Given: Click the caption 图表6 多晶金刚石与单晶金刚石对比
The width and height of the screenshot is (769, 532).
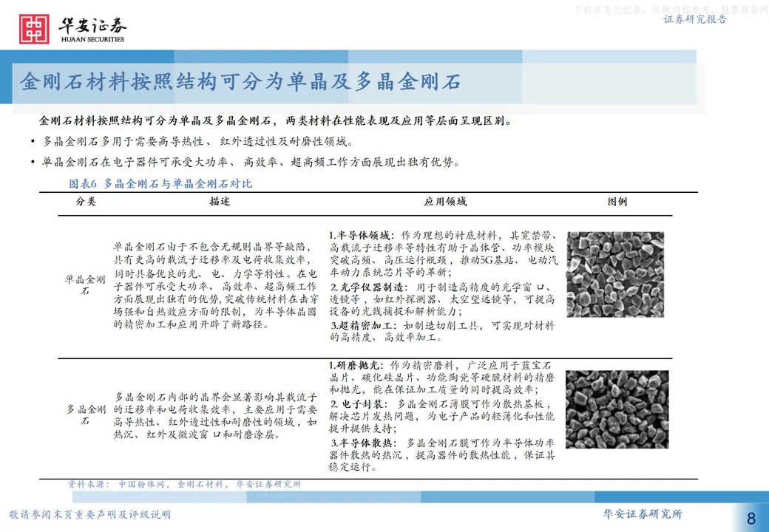Looking at the screenshot, I should pyautogui.click(x=160, y=184).
